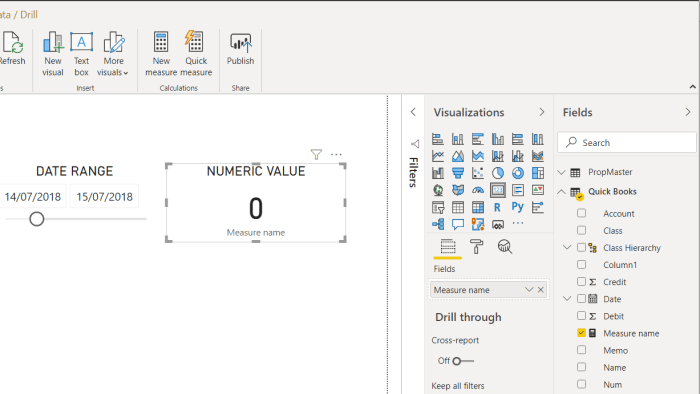Open the More visuals dropdown
This screenshot has width=700, height=394.
point(113,54)
